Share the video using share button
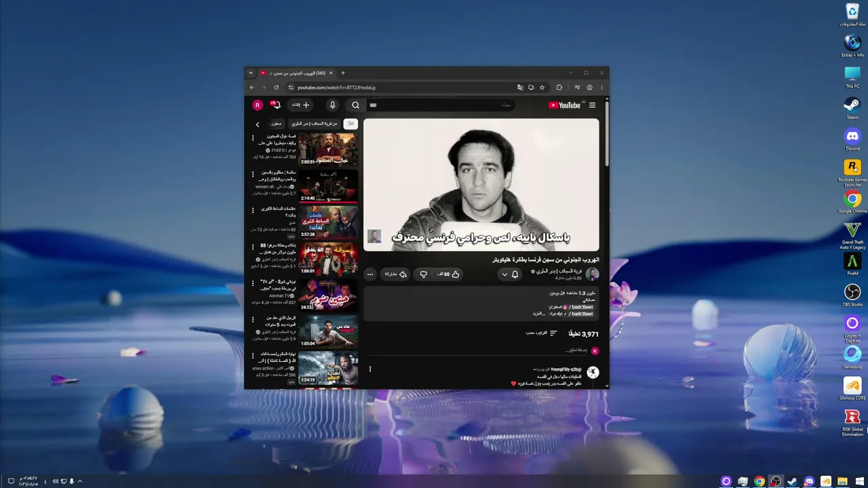The height and width of the screenshot is (488, 868). pos(396,274)
